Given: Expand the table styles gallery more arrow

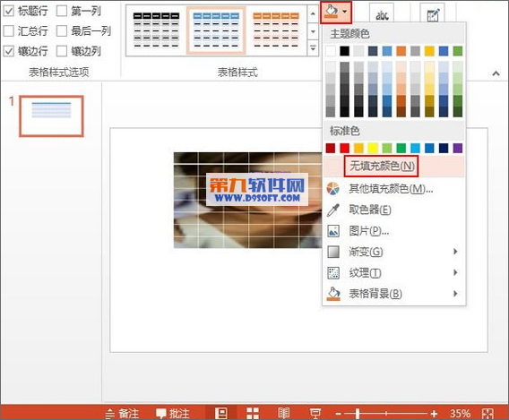Looking at the screenshot, I should coord(313,48).
